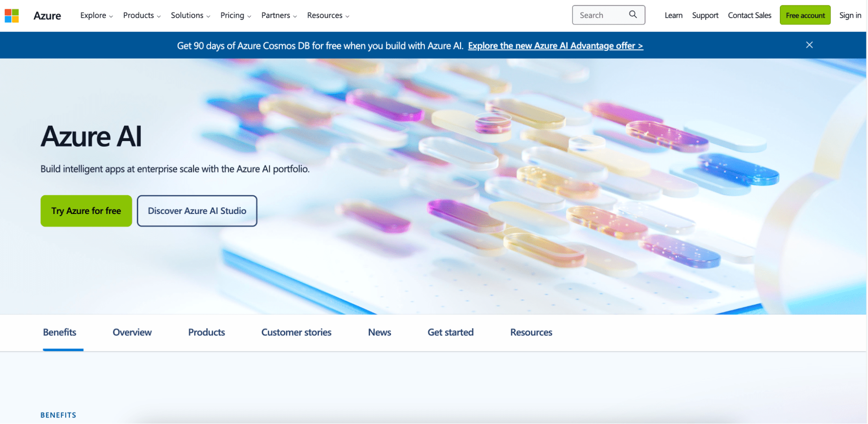
Task: Click Sign in
Action: [850, 15]
